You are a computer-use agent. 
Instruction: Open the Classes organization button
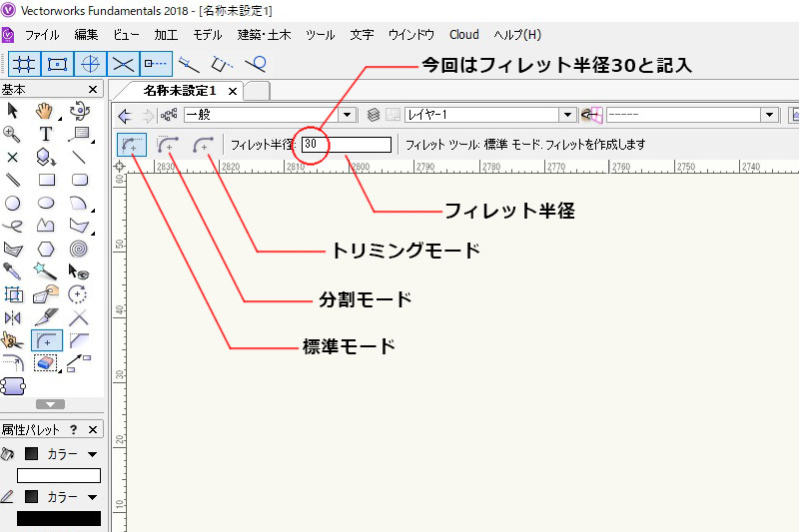click(x=169, y=115)
